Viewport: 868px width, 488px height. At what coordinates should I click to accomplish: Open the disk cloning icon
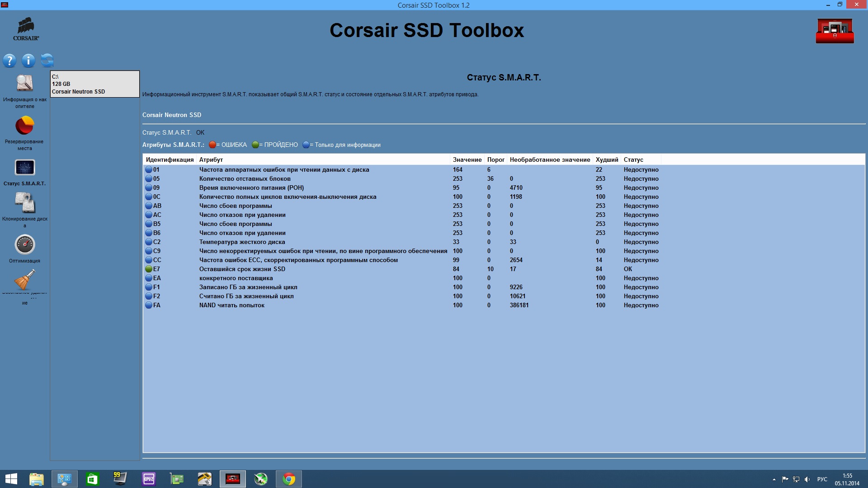pos(25,203)
